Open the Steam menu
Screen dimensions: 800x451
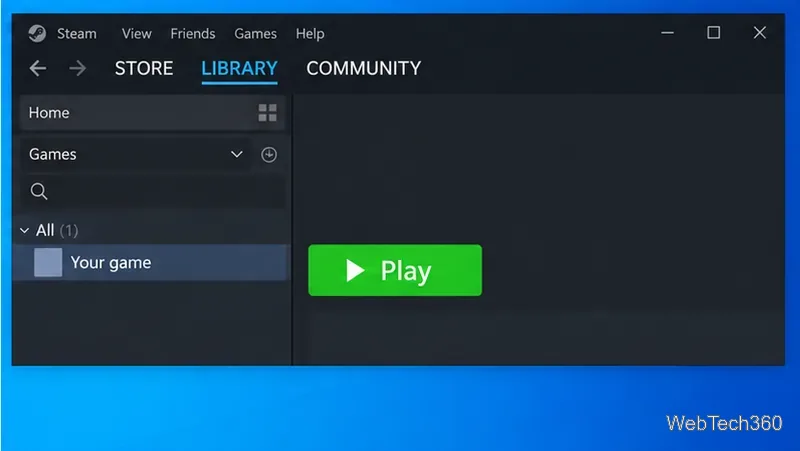point(77,34)
